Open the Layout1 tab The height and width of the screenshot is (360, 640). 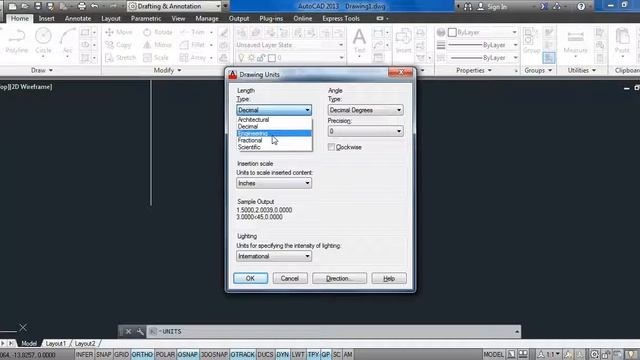56,343
